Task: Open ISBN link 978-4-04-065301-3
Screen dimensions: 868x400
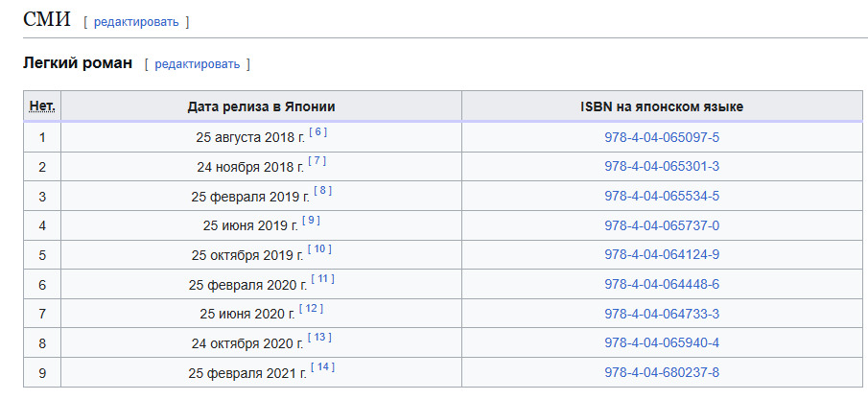Action: point(662,167)
